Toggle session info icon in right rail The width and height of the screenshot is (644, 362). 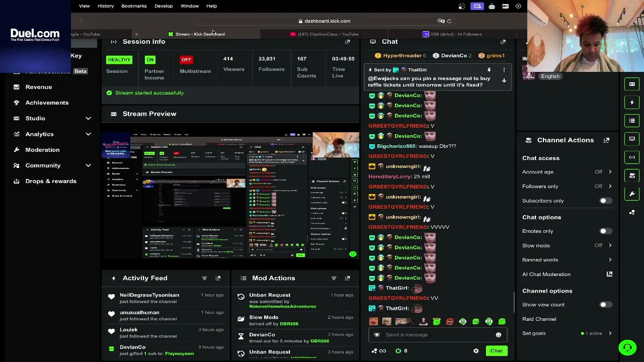click(x=632, y=157)
